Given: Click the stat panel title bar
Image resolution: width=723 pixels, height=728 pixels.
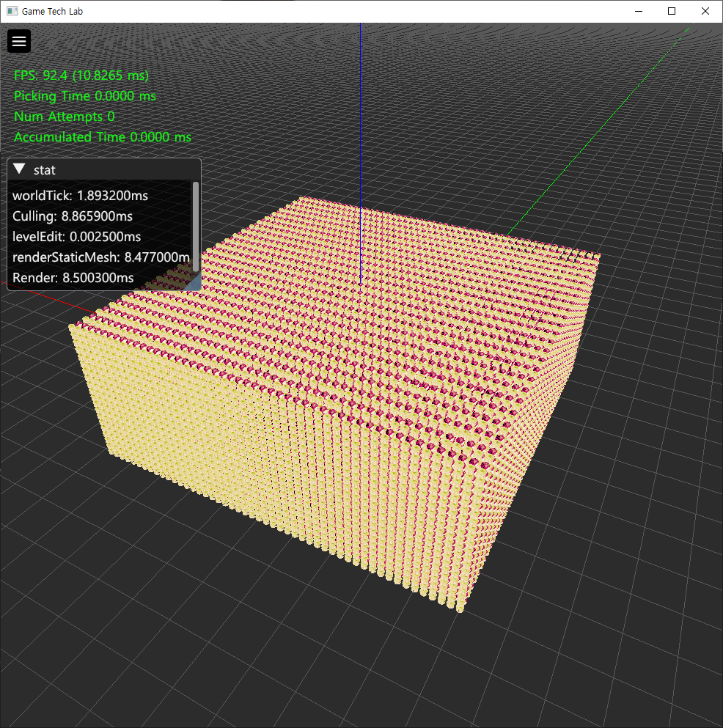Looking at the screenshot, I should pos(104,169).
